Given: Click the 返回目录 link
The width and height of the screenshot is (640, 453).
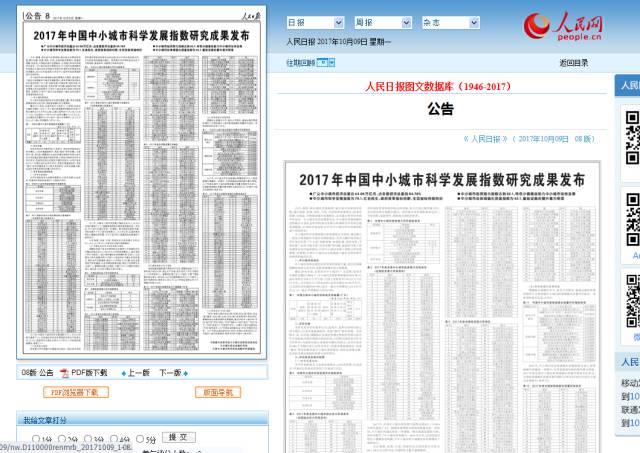Looking at the screenshot, I should [x=573, y=63].
